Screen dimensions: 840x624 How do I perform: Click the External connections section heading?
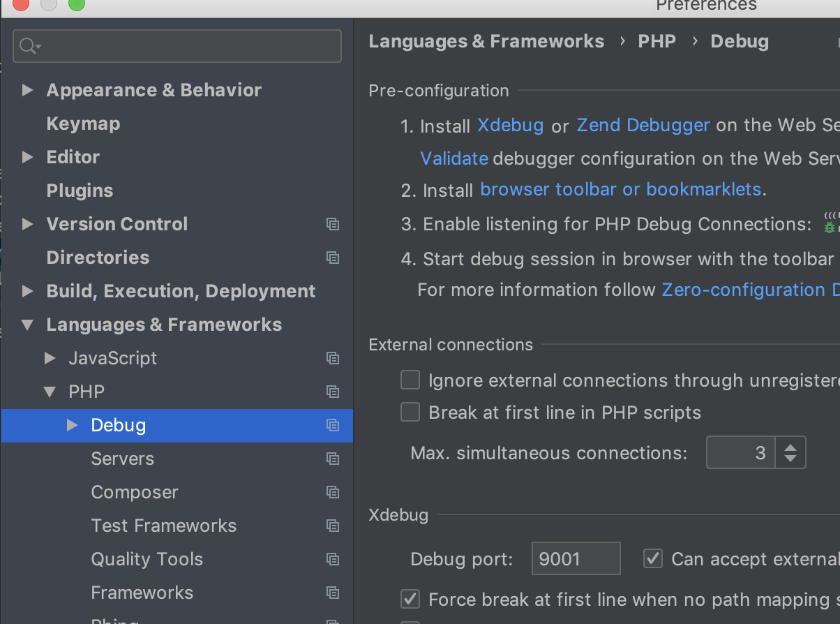pos(451,345)
